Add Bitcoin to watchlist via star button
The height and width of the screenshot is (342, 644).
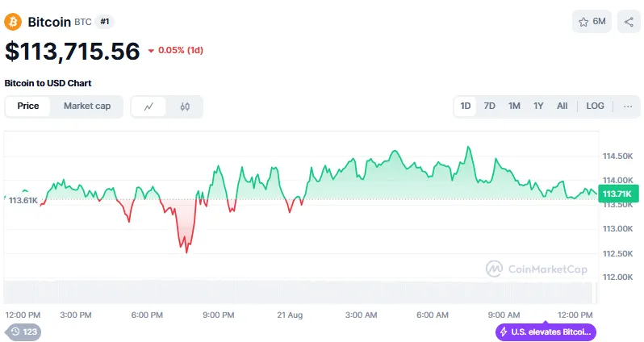pos(592,22)
